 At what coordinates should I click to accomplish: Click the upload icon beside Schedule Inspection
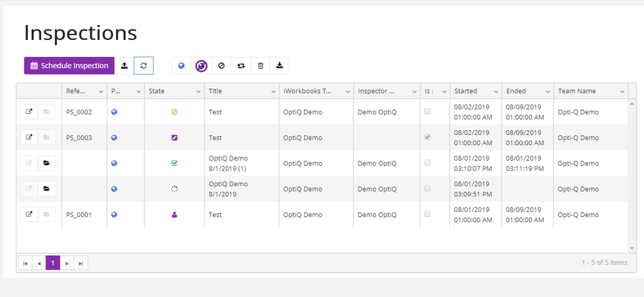[124, 66]
